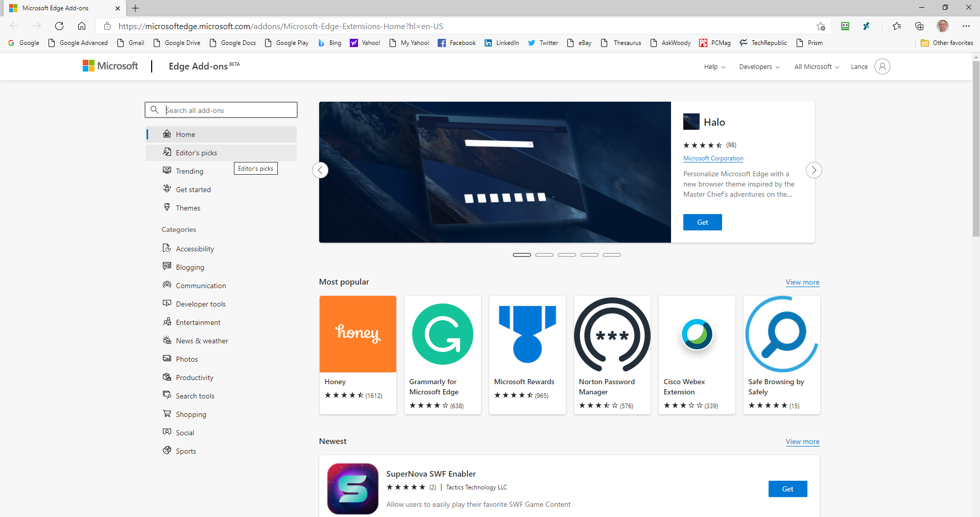The width and height of the screenshot is (980, 517).
Task: Open PCMag bookmark in favorites bar
Action: (x=715, y=43)
